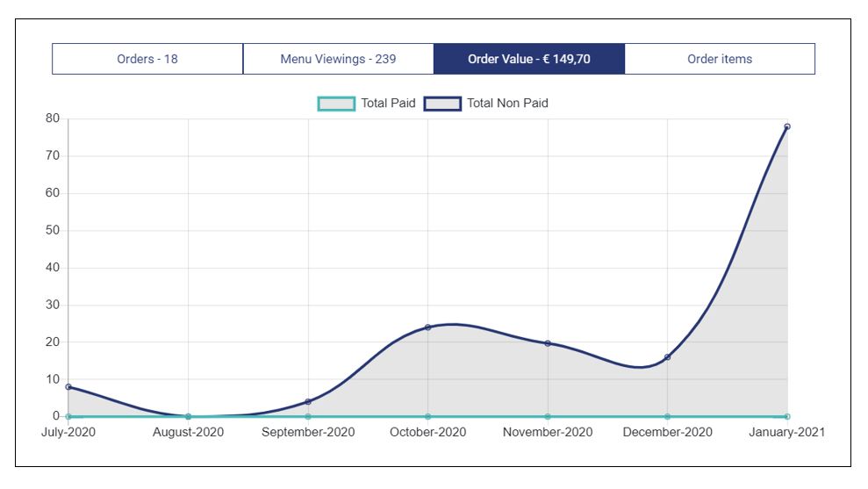Open the Menu Viewings - 239 tab
This screenshot has height=489, width=868.
coord(338,59)
